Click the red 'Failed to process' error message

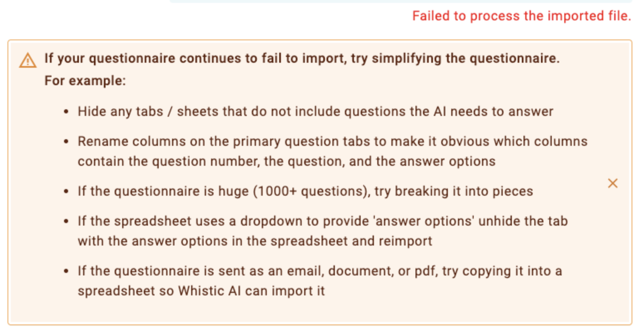click(521, 16)
